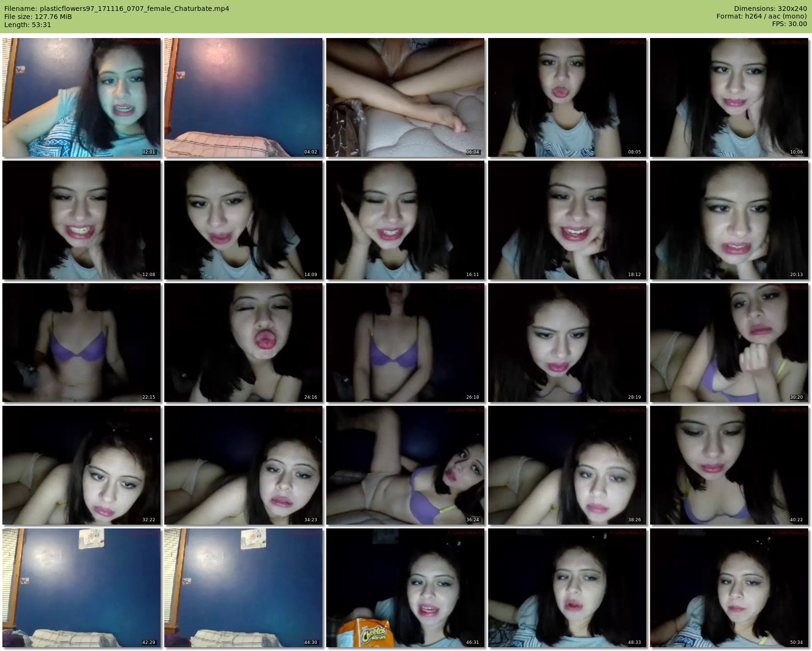The height and width of the screenshot is (651, 812).
Task: Click the thumbnail timestamped 02:01
Action: coord(81,97)
